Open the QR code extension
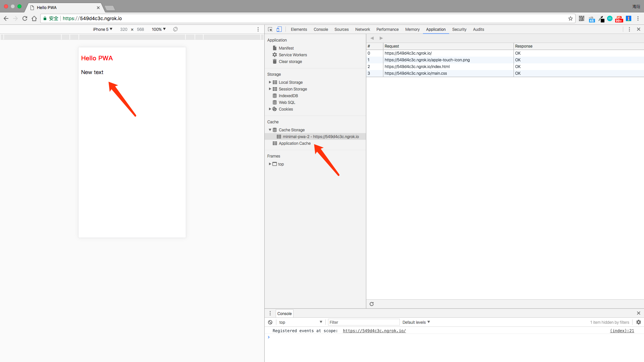The image size is (644, 362). (x=582, y=18)
